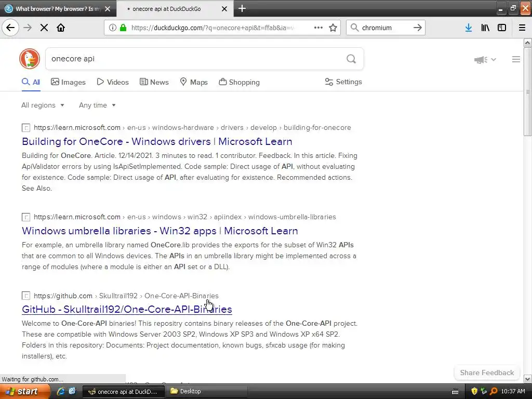Switch to the Desktop taskbar window
Image resolution: width=532 pixels, height=399 pixels.
tap(207, 391)
